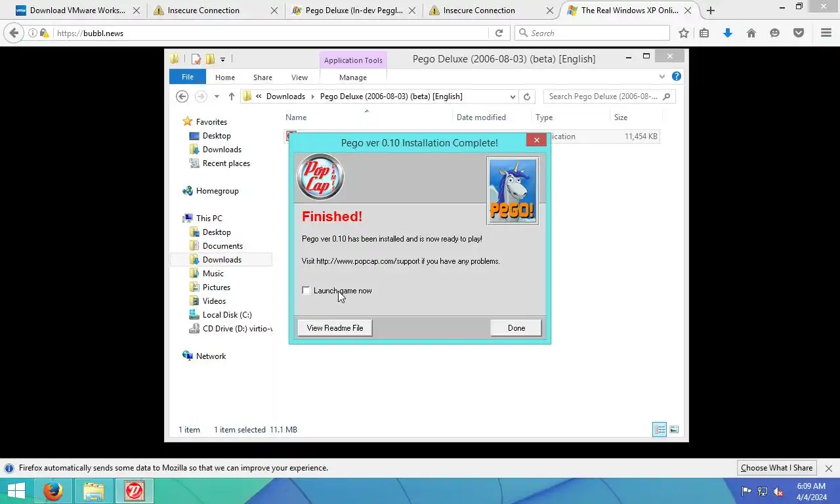Screen dimensions: 840x504
Task: Open View Readme File button
Action: (335, 328)
